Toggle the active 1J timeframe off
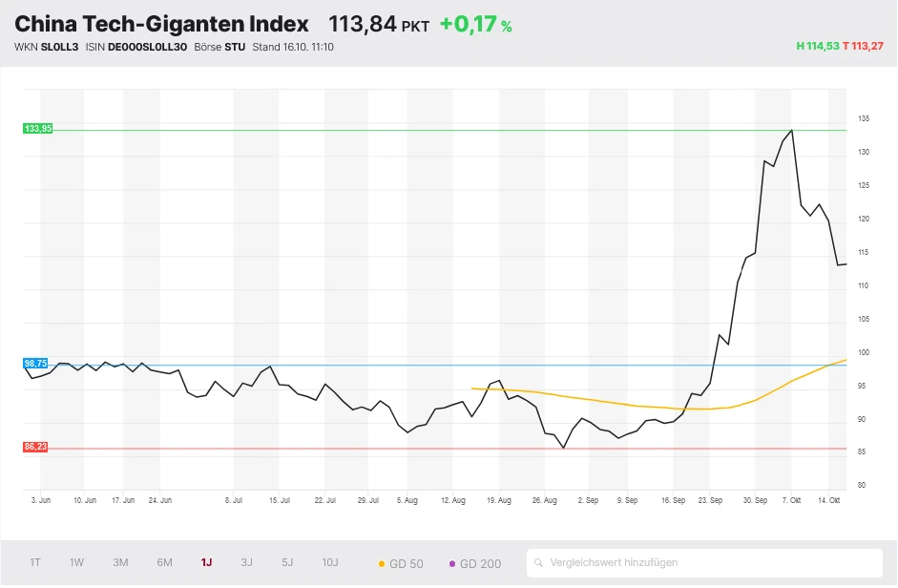Viewport: 898px width, 588px height. coord(206,563)
